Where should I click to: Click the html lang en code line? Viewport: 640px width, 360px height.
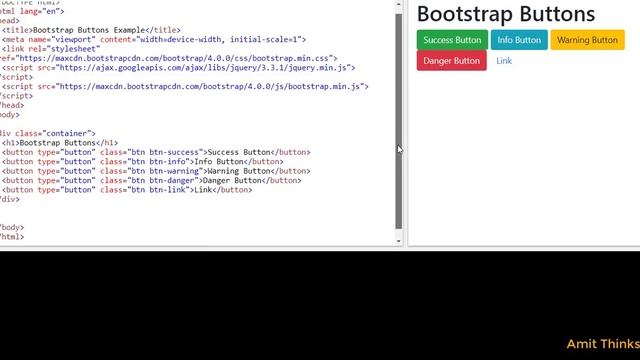pos(32,11)
